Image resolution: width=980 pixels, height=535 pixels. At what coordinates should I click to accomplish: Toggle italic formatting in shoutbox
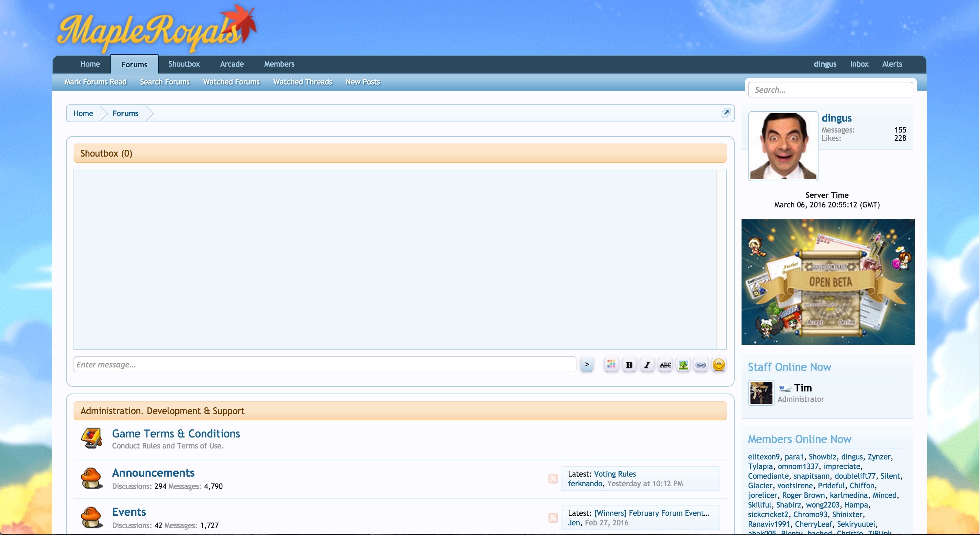pyautogui.click(x=647, y=365)
